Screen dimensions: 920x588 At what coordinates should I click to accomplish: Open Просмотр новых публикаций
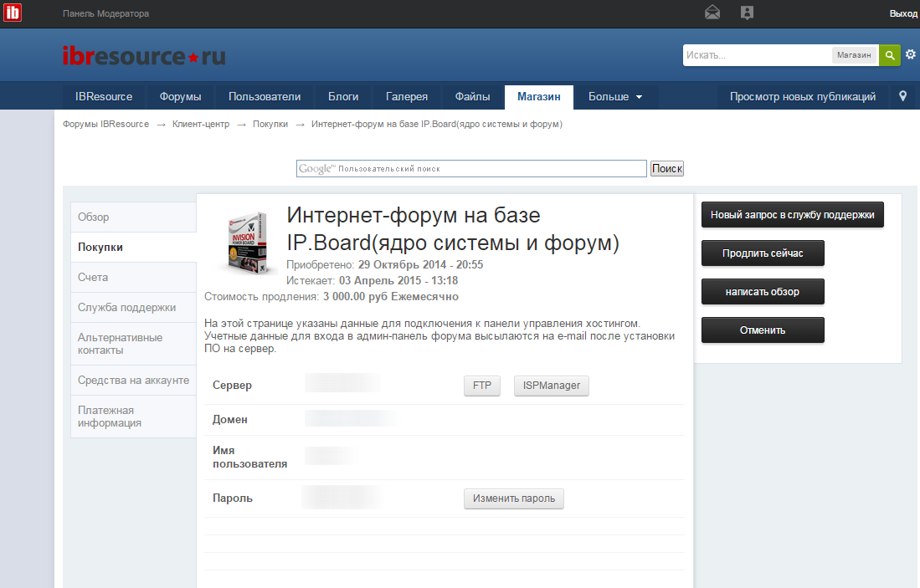tap(803, 97)
